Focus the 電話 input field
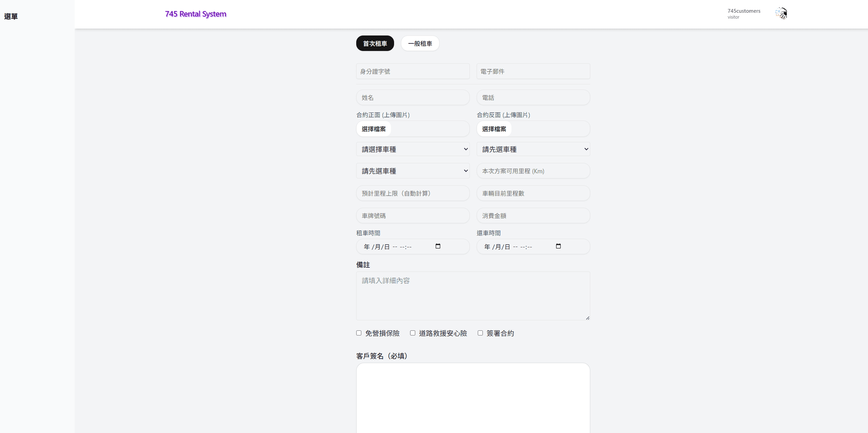The width and height of the screenshot is (868, 433). tap(533, 97)
